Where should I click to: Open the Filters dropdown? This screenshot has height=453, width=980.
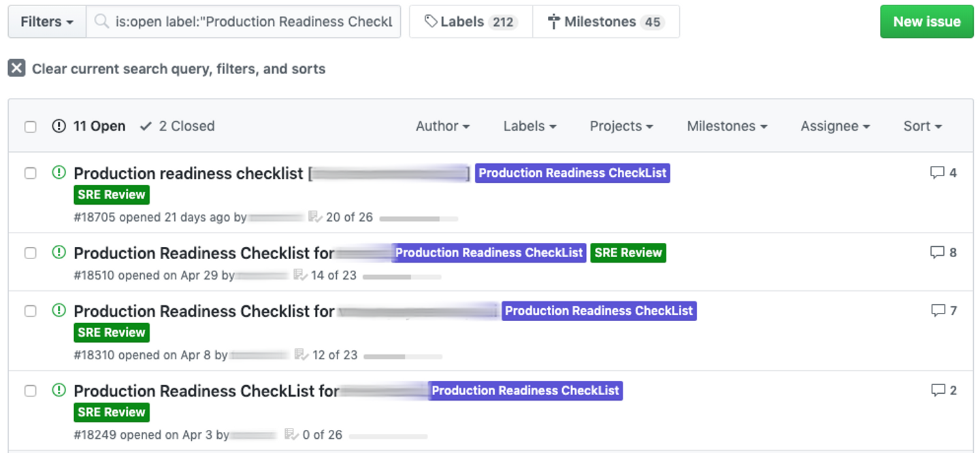pyautogui.click(x=47, y=22)
